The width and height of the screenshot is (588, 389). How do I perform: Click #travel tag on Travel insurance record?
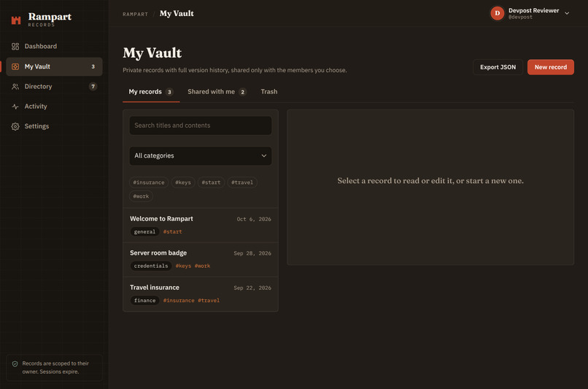coord(209,301)
